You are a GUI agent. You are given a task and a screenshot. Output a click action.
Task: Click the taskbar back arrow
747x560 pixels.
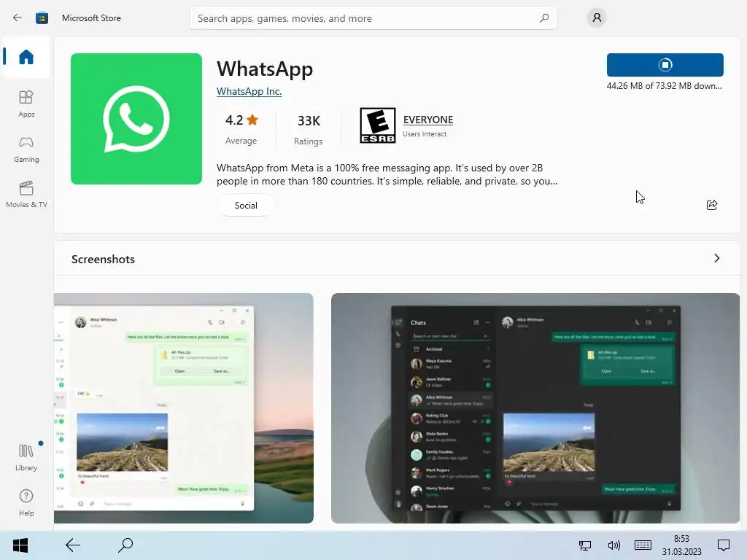click(73, 545)
